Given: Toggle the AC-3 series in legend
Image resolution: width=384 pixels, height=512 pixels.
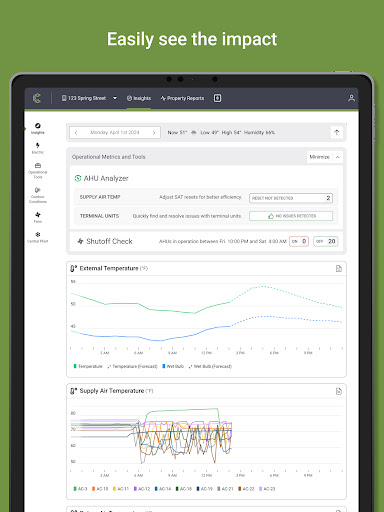Looking at the screenshot, I should [x=80, y=489].
